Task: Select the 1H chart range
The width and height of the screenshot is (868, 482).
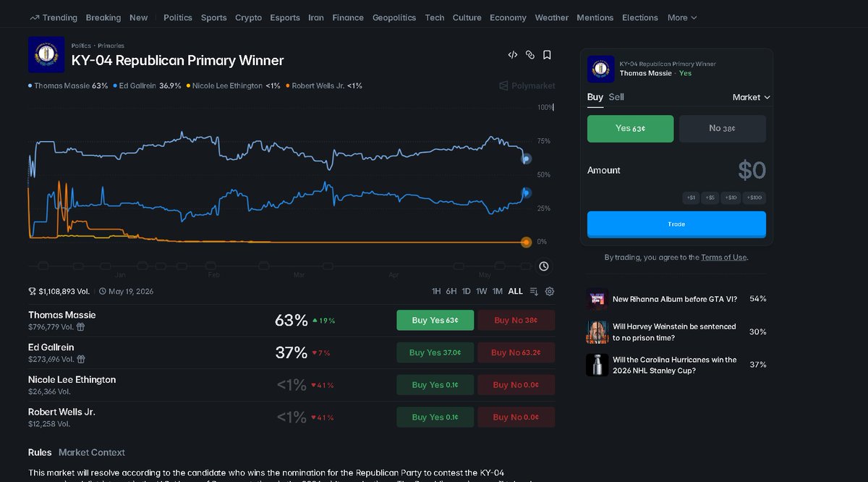Action: pyautogui.click(x=436, y=291)
